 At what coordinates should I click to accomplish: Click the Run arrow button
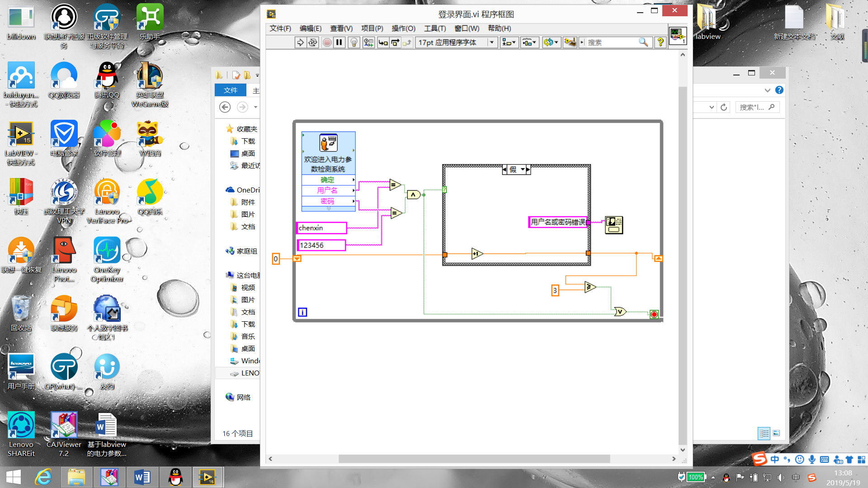pyautogui.click(x=300, y=42)
